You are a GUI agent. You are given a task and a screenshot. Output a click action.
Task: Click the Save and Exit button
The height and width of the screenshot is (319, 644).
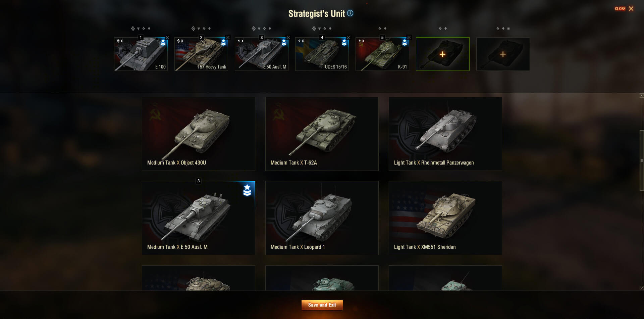322,305
